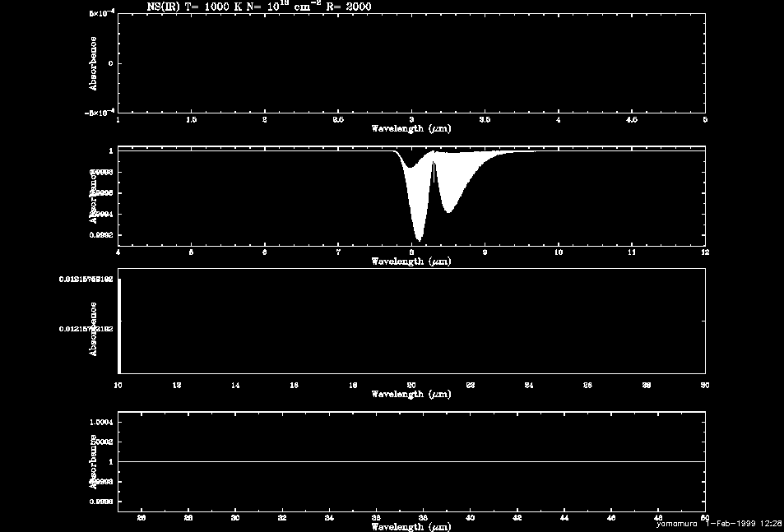The height and width of the screenshot is (532, 784).
Task: Click the '24' x-tick on the 10–30 µm plot
Action: pos(529,385)
